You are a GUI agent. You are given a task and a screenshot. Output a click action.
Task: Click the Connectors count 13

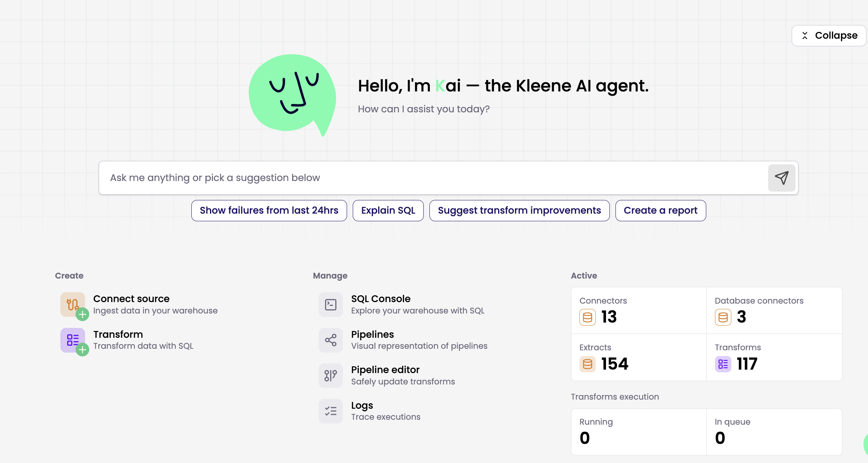point(609,317)
